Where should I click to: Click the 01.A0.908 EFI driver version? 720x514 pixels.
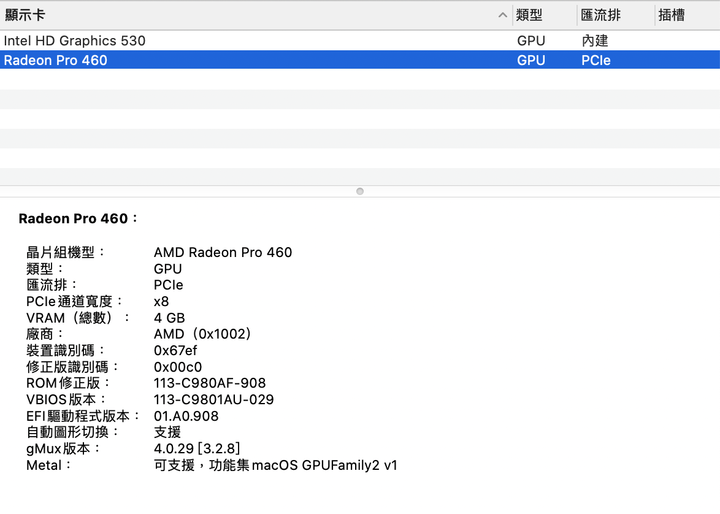pos(186,416)
